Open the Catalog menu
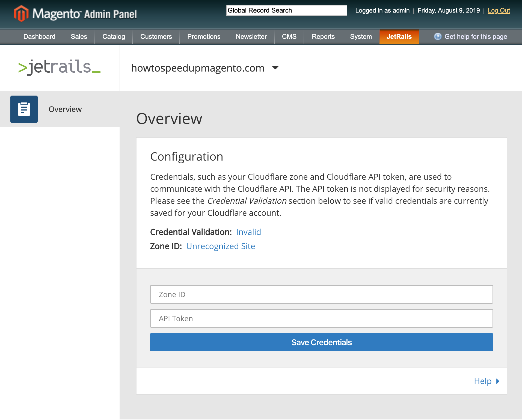The width and height of the screenshot is (522, 420). [114, 37]
